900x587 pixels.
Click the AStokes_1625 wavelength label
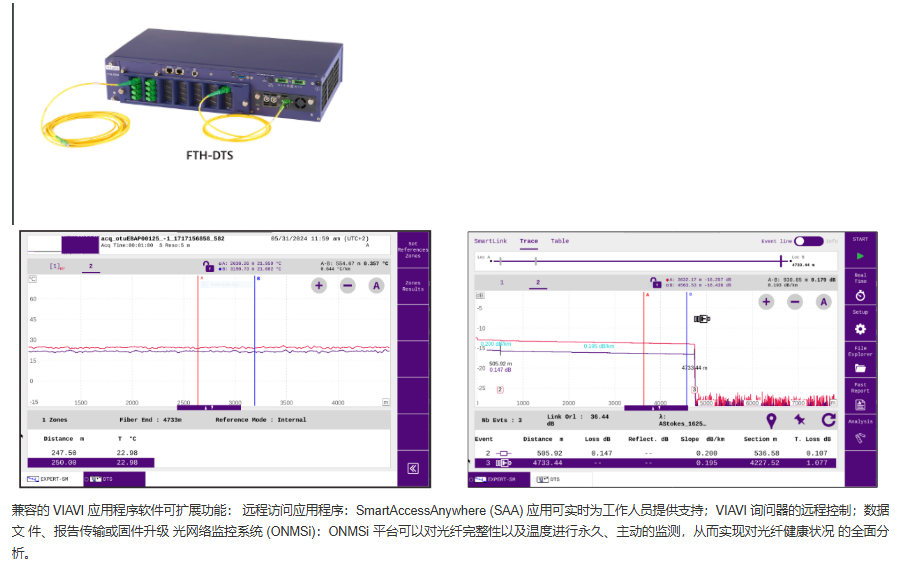click(x=682, y=421)
